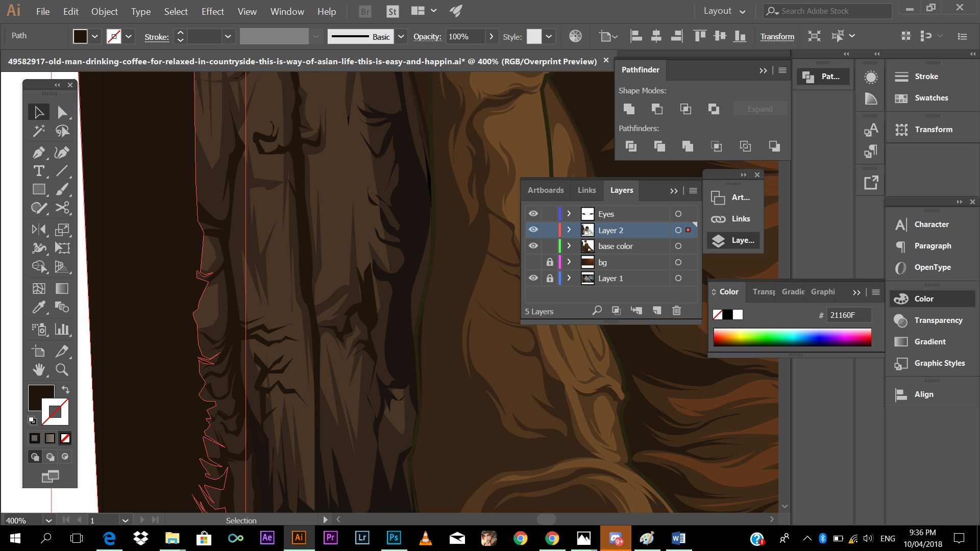Viewport: 980px width, 551px height.
Task: Click horizontal align left icon
Action: [636, 36]
